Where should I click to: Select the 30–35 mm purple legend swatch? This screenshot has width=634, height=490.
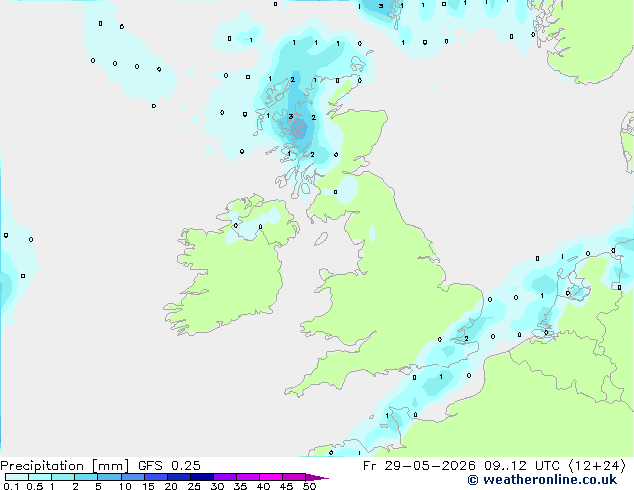225,477
